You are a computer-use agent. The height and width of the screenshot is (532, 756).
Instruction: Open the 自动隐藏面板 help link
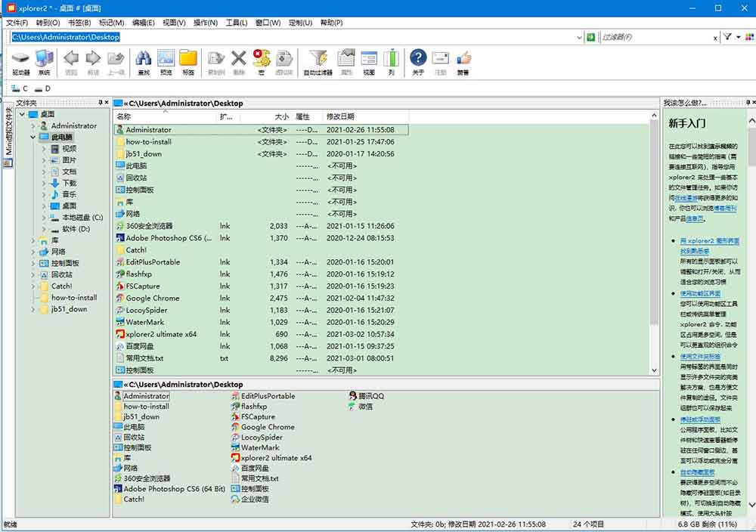697,472
